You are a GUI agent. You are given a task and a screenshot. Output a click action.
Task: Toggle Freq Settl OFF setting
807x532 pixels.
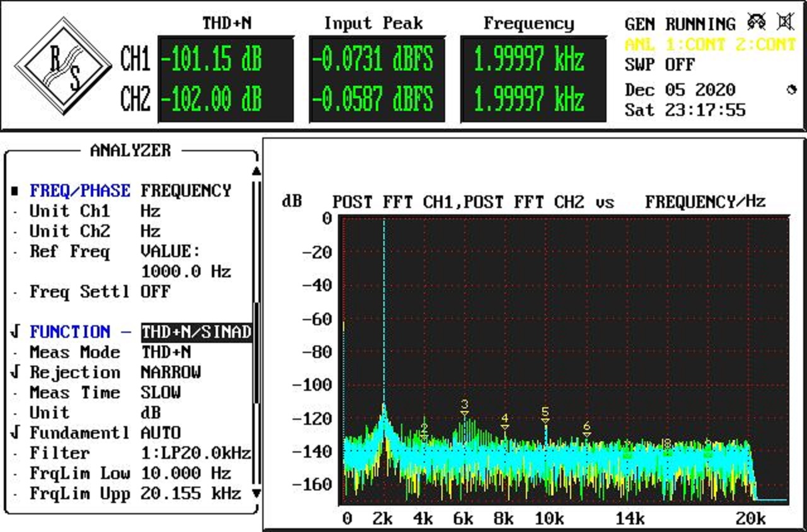click(156, 292)
